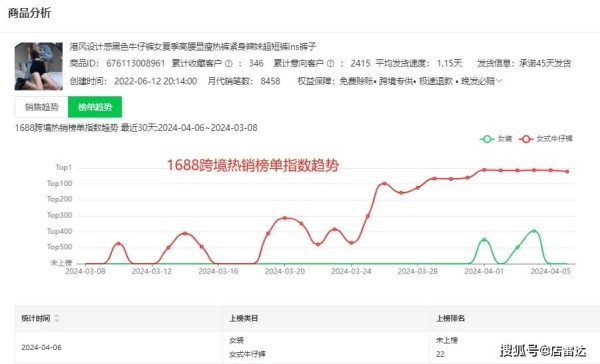Click the first red peak near 2024-03-10

pyautogui.click(x=119, y=244)
